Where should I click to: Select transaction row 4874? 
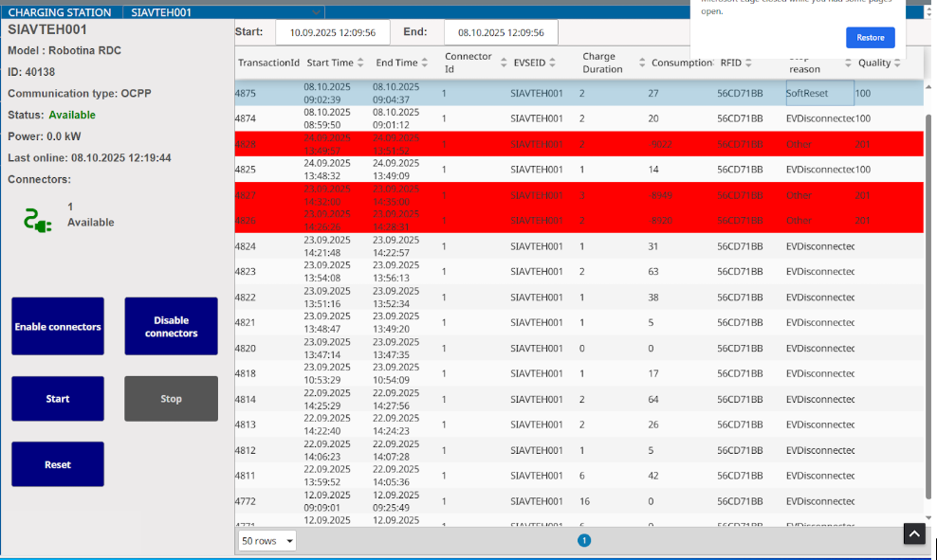coord(569,118)
